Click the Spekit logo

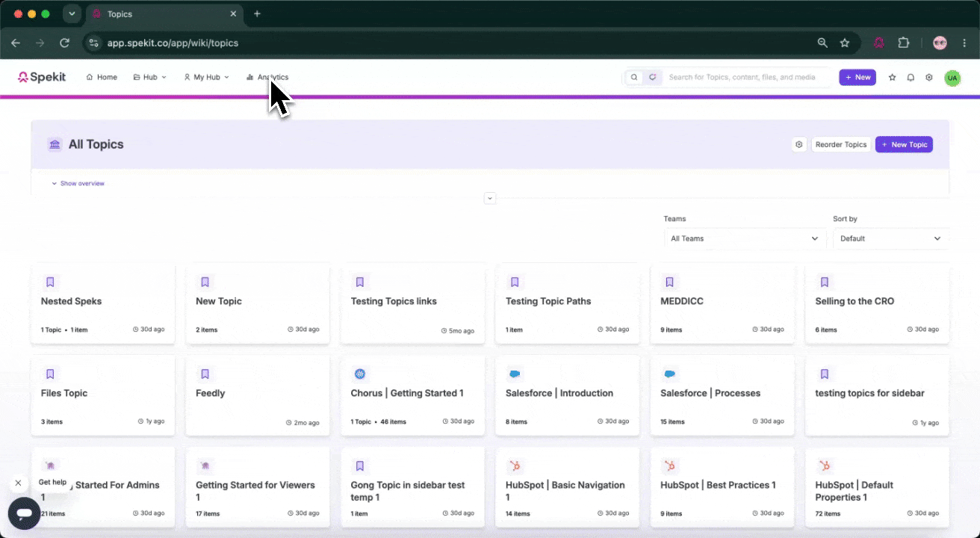point(42,77)
